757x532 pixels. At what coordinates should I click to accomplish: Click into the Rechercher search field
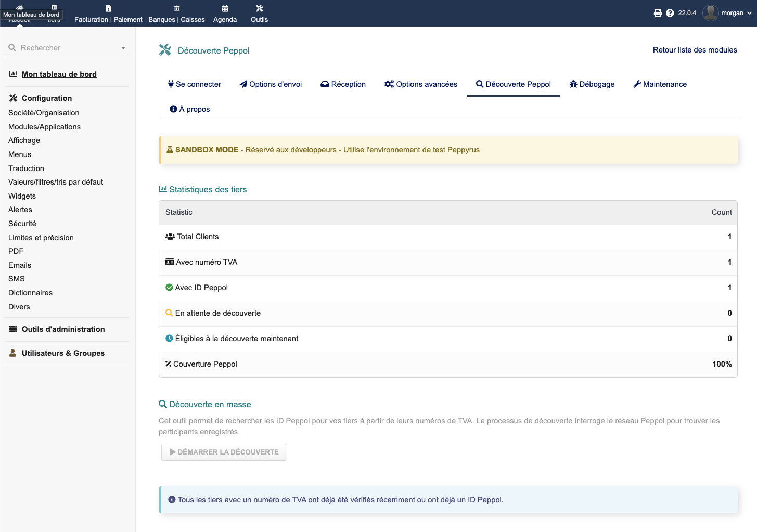coord(68,48)
